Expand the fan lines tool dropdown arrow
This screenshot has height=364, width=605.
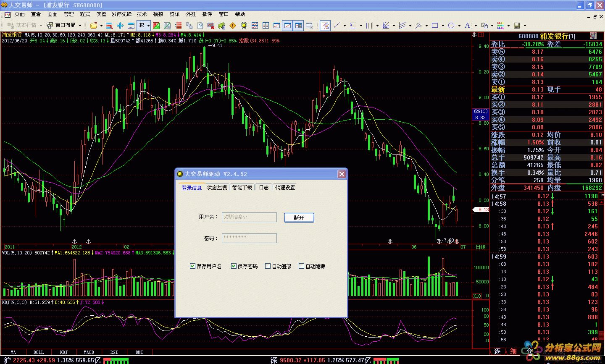tap(394, 26)
